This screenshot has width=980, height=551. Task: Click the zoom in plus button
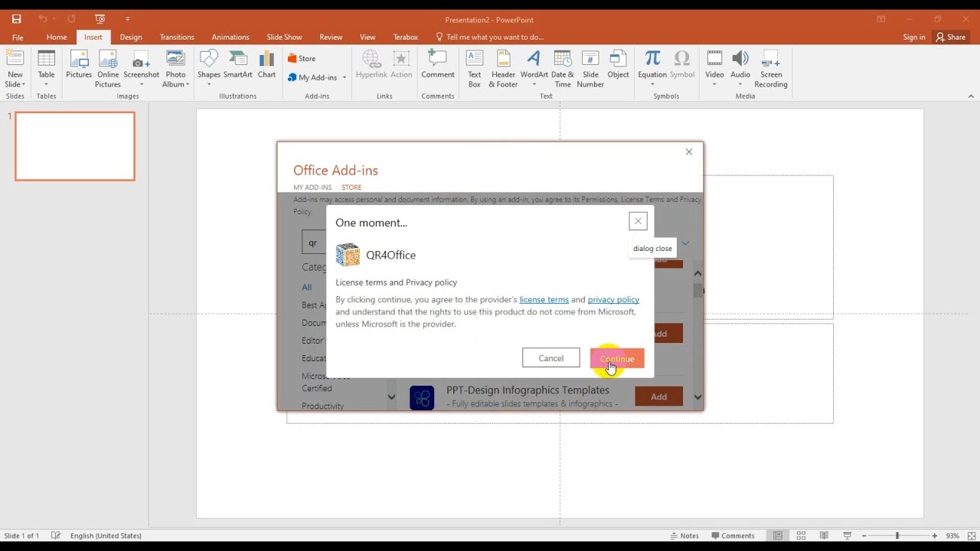(934, 536)
